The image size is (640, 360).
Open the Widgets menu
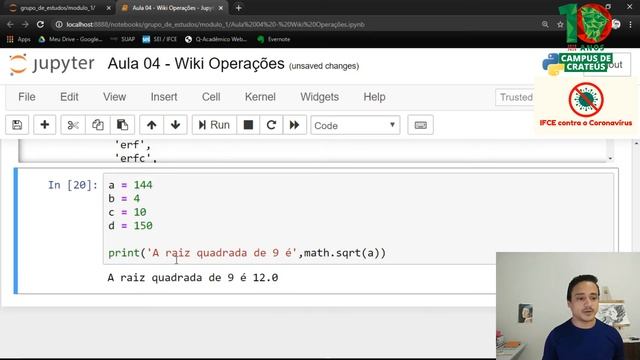(x=320, y=97)
